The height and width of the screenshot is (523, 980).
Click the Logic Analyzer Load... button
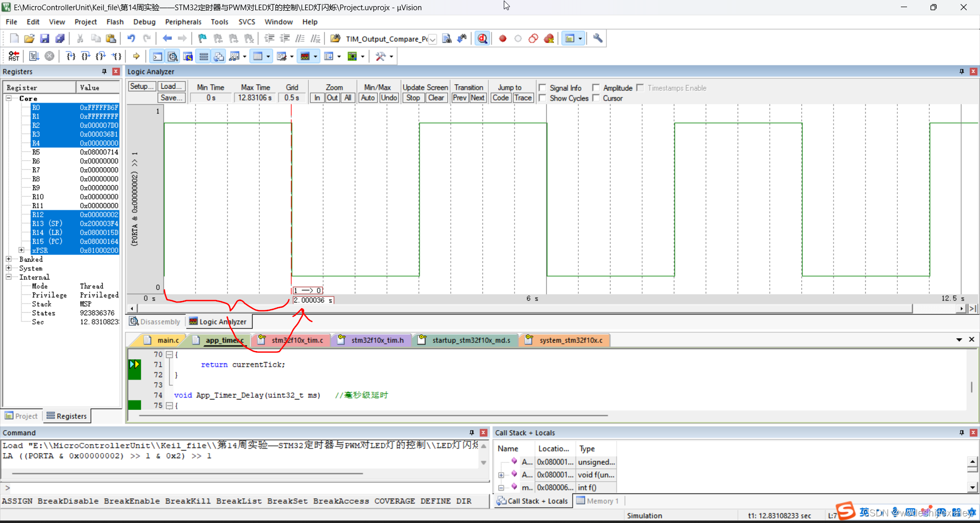pos(171,87)
